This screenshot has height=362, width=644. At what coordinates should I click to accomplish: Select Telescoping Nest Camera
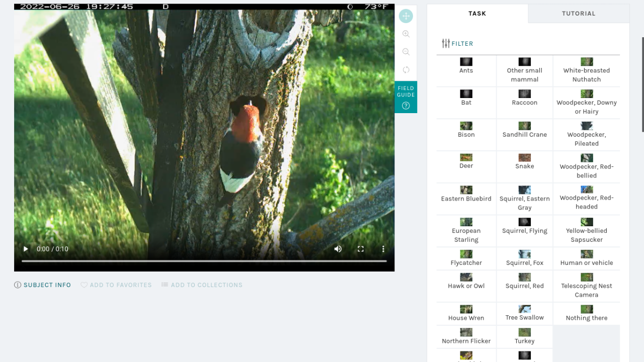[587, 286]
